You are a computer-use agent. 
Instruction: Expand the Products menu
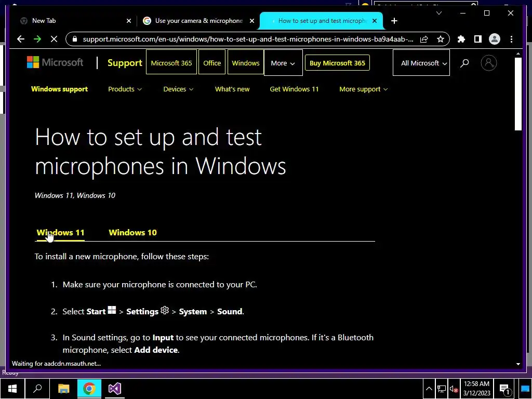click(x=125, y=89)
